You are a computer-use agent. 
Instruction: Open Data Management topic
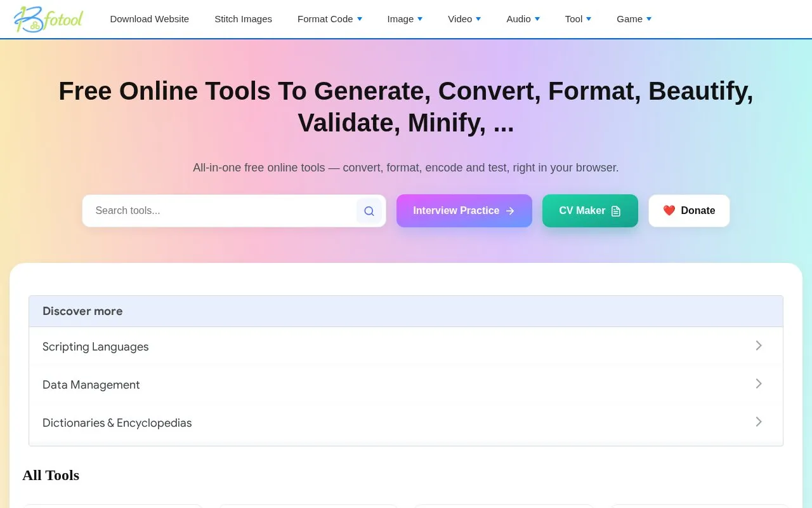406,384
